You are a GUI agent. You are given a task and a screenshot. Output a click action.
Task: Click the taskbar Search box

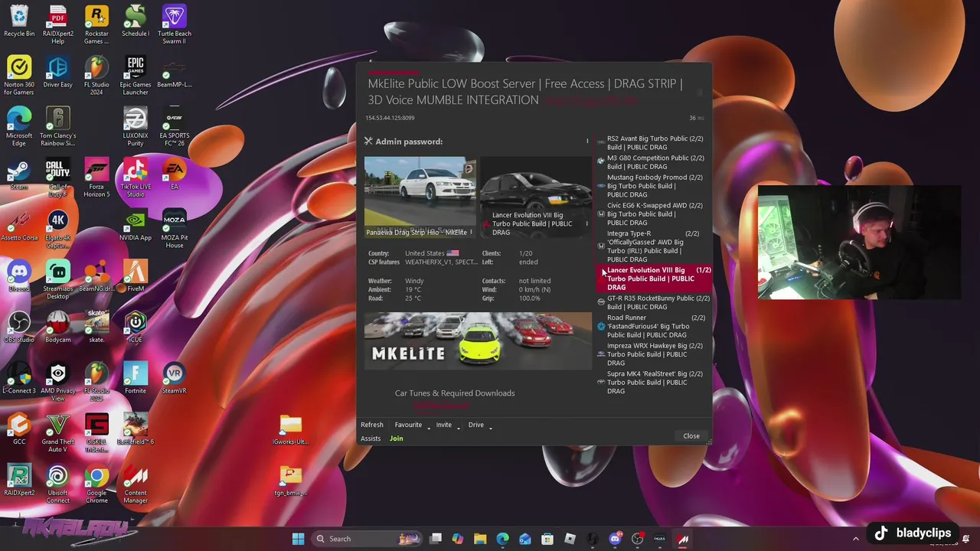click(x=366, y=539)
